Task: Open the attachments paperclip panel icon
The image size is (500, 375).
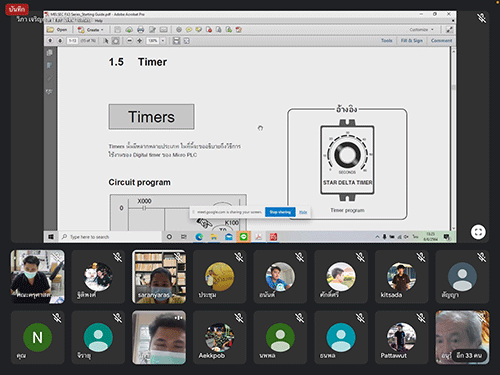Action: (x=49, y=78)
